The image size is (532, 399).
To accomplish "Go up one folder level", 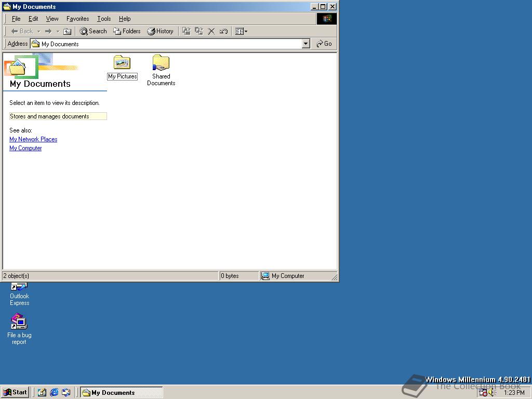I will tap(68, 31).
